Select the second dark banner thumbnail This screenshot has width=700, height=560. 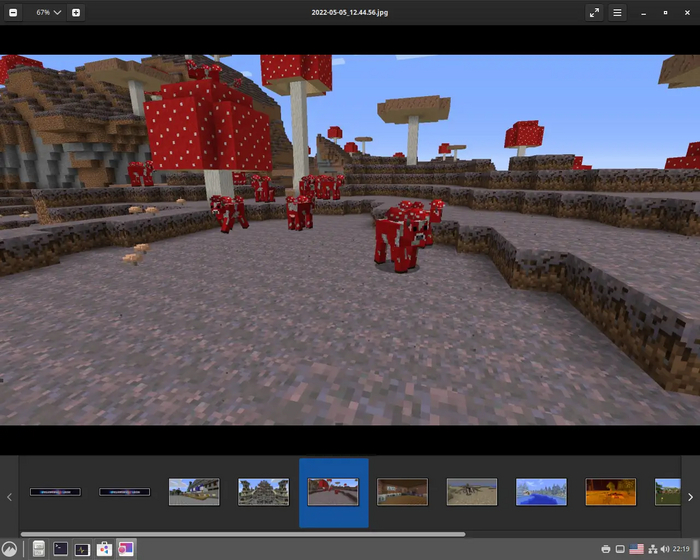(x=125, y=492)
